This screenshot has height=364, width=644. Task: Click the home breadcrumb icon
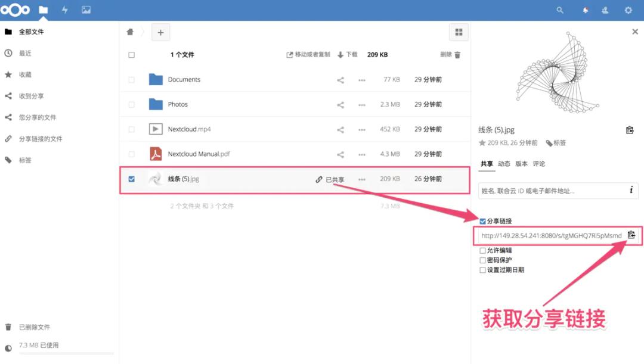[x=129, y=32]
